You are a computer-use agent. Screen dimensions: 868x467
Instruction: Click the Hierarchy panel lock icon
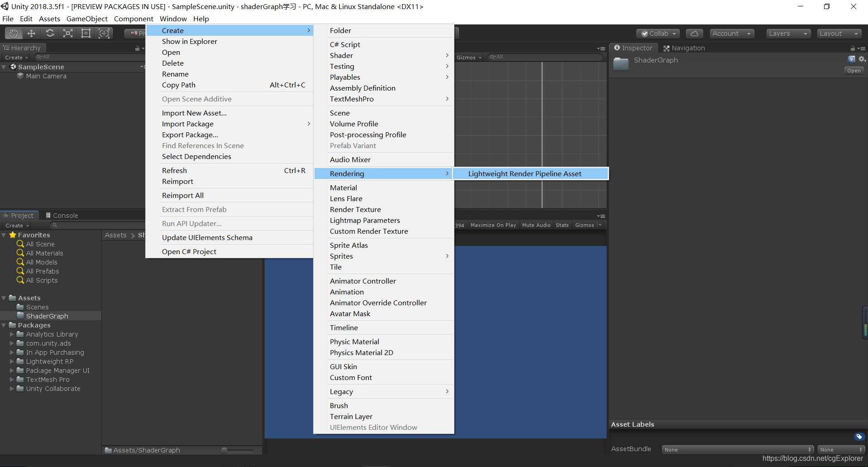pos(137,48)
